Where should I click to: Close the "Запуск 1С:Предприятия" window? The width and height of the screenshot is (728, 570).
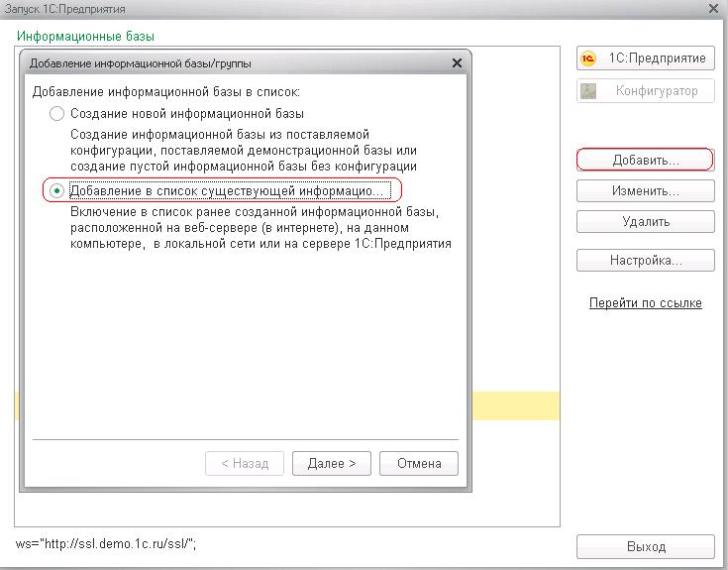point(713,8)
